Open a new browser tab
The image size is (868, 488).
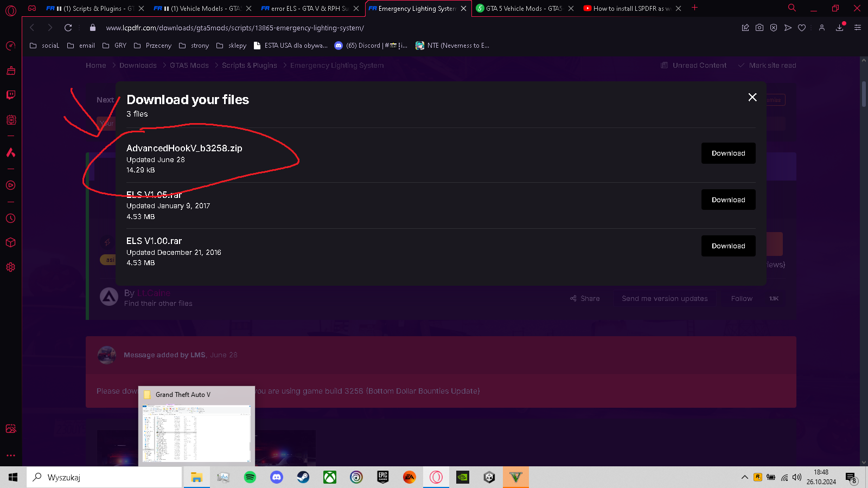[x=695, y=8]
